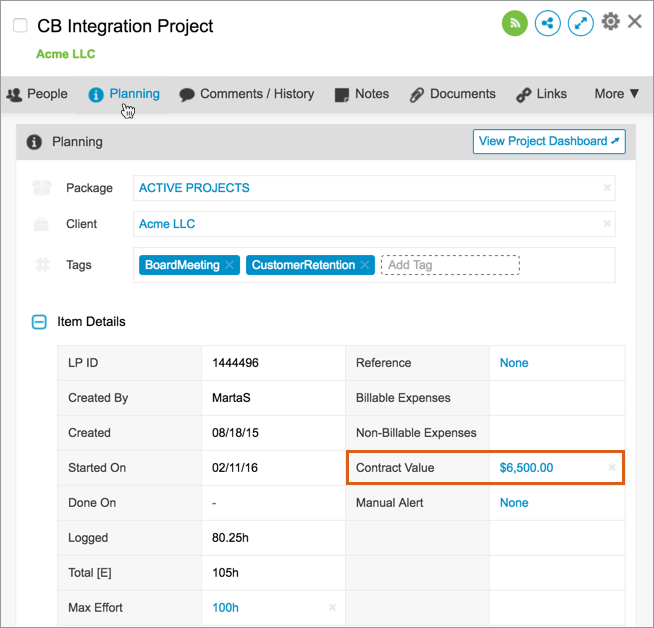Clear the Package field with its X

tap(607, 188)
